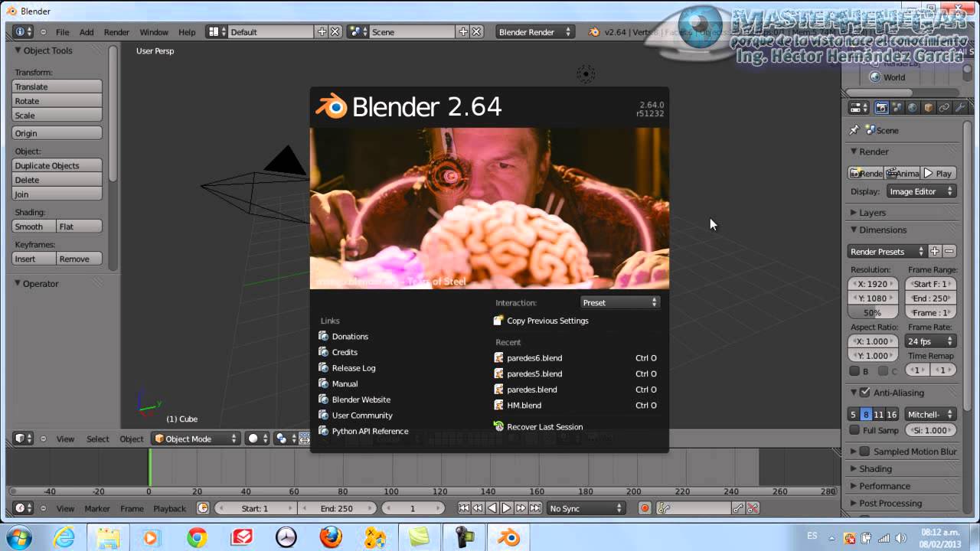Open the Interaction Preset dropdown
The width and height of the screenshot is (980, 551).
(619, 302)
